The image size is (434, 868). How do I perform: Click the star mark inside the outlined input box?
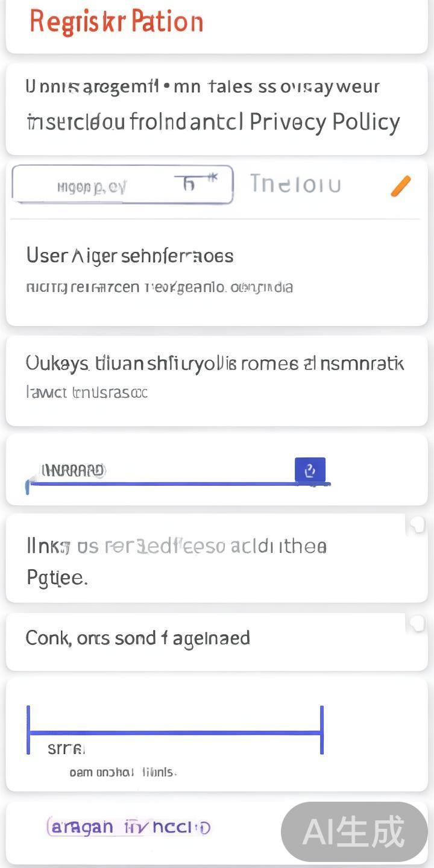(212, 178)
